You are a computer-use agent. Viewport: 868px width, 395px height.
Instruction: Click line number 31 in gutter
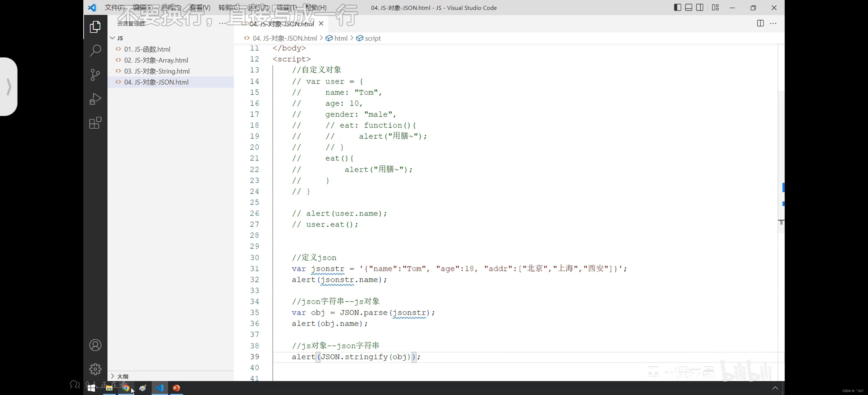click(255, 269)
